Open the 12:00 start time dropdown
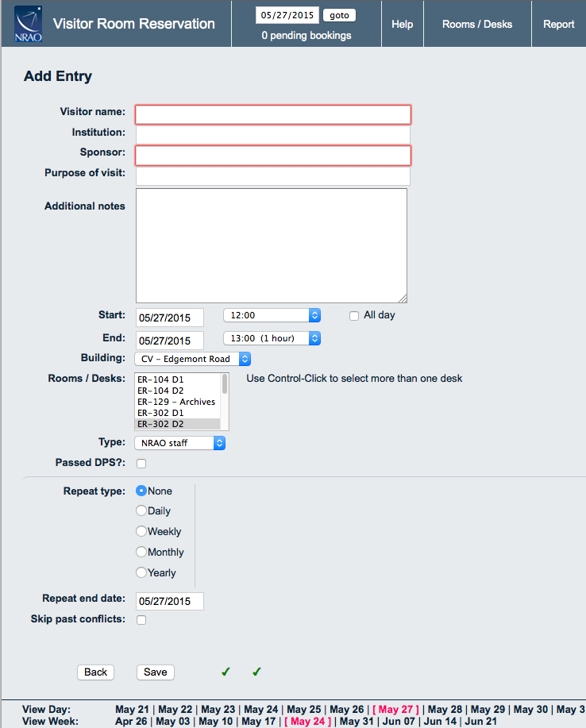Image resolution: width=586 pixels, height=728 pixels. coord(272,315)
